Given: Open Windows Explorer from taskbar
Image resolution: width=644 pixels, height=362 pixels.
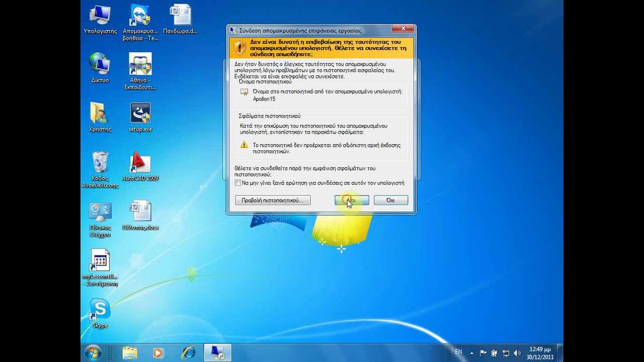Looking at the screenshot, I should pyautogui.click(x=130, y=353).
